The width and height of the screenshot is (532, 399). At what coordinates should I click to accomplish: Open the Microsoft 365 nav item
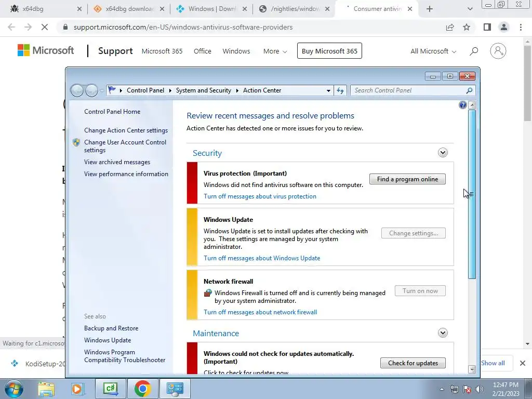[162, 51]
